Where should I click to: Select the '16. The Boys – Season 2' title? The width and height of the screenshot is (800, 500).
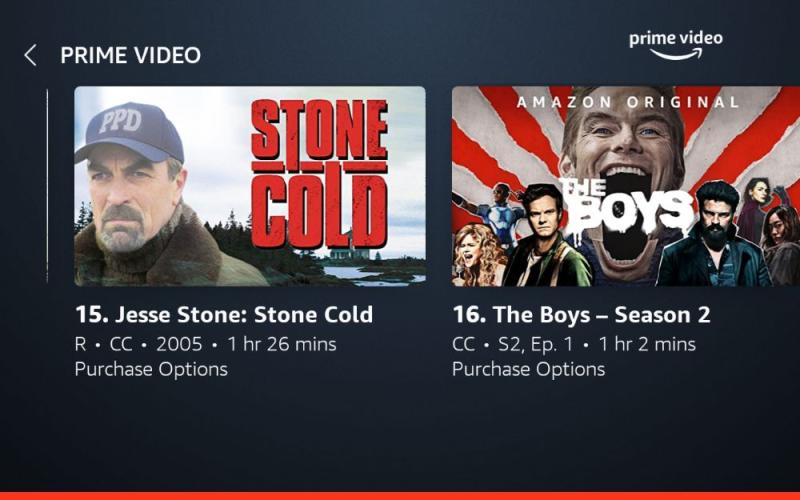pos(581,314)
